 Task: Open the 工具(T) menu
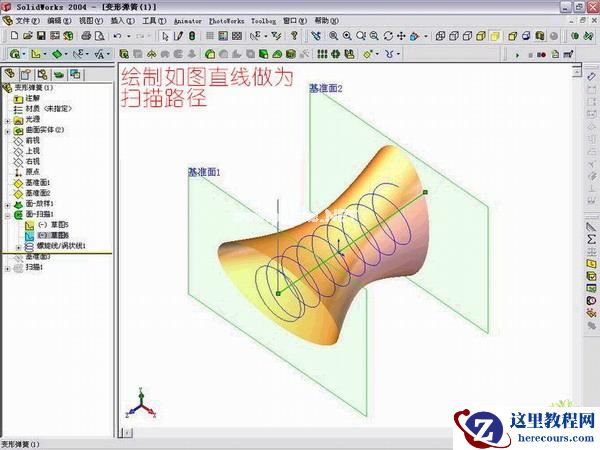click(x=154, y=21)
